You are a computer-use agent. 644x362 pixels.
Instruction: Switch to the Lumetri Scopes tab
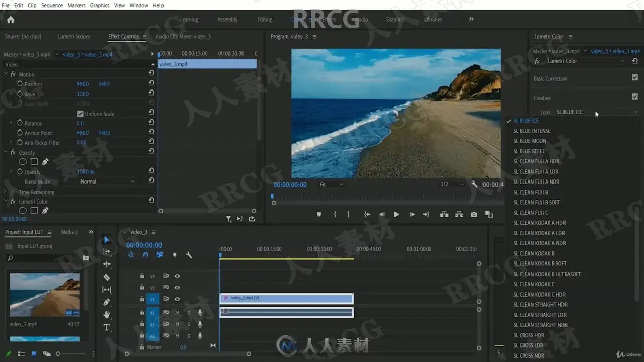(74, 37)
